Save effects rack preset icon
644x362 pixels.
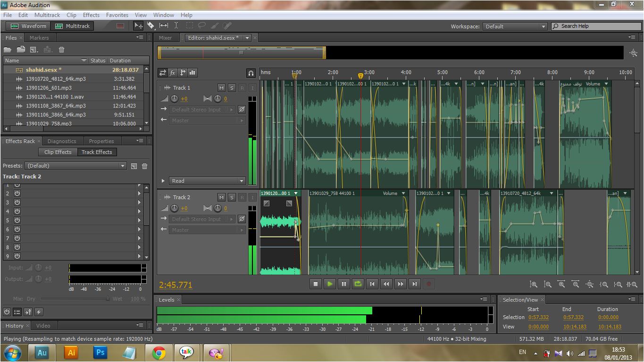click(134, 166)
